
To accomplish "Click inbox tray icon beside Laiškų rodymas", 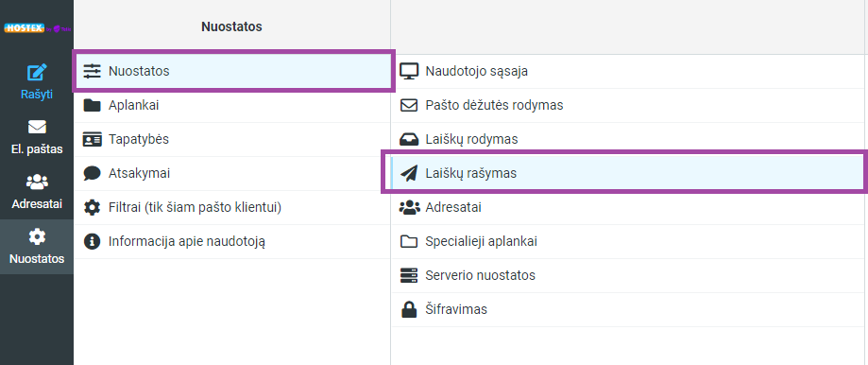I will tap(409, 139).
